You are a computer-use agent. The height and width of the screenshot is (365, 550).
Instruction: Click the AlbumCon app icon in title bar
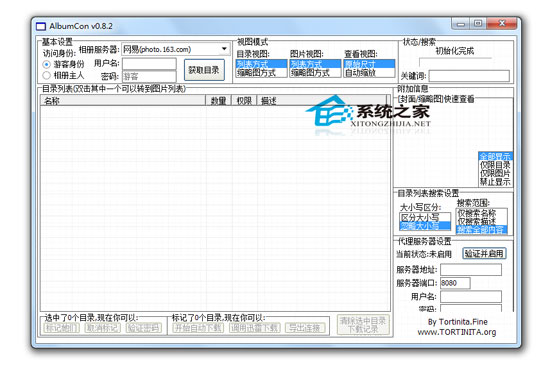[x=41, y=26]
